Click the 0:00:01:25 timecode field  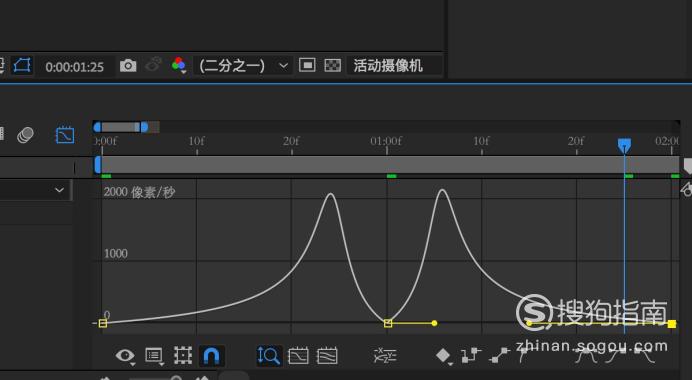pos(74,67)
